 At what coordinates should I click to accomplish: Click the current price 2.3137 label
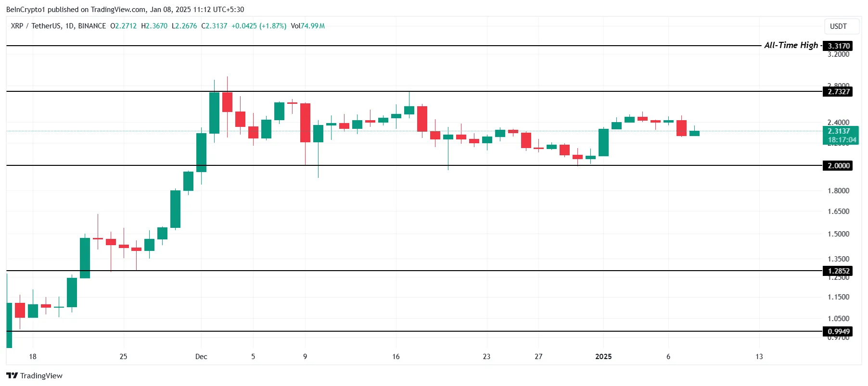pos(838,131)
